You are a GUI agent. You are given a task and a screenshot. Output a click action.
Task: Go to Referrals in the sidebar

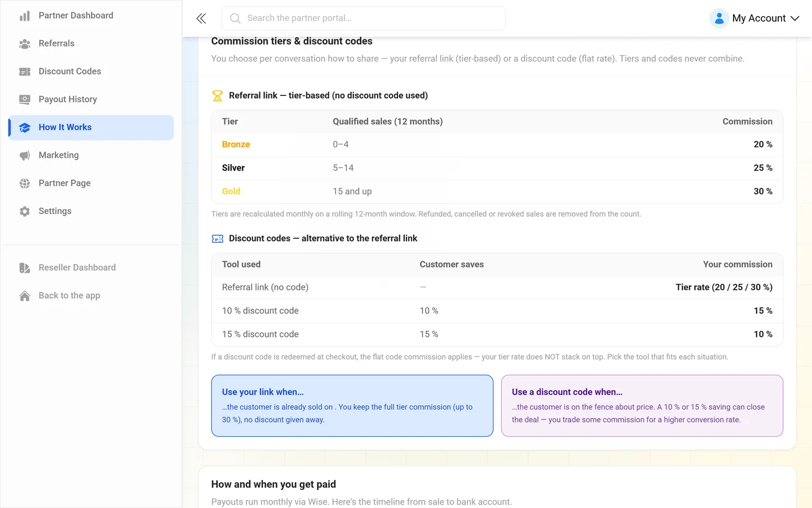(x=91, y=43)
